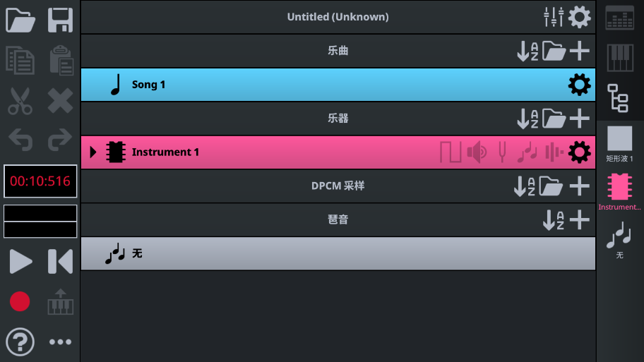This screenshot has width=644, height=362.
Task: Open the Instrument selector in right sidebar
Action: [x=619, y=191]
